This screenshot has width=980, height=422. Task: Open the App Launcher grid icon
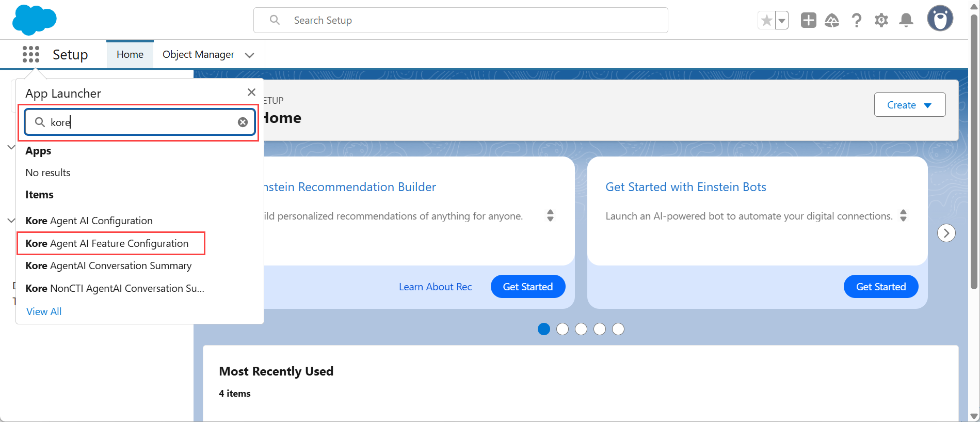point(31,54)
